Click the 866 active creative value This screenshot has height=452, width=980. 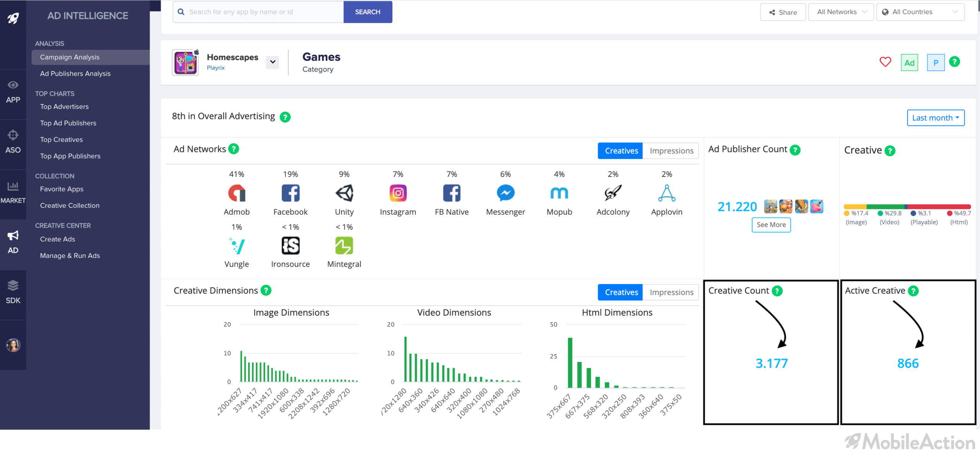click(908, 363)
